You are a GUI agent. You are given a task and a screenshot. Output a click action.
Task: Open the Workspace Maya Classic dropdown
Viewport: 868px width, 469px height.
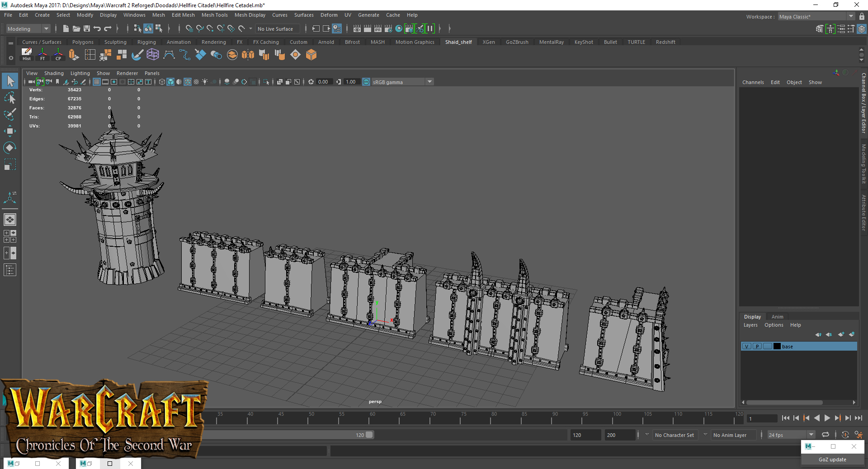click(816, 17)
